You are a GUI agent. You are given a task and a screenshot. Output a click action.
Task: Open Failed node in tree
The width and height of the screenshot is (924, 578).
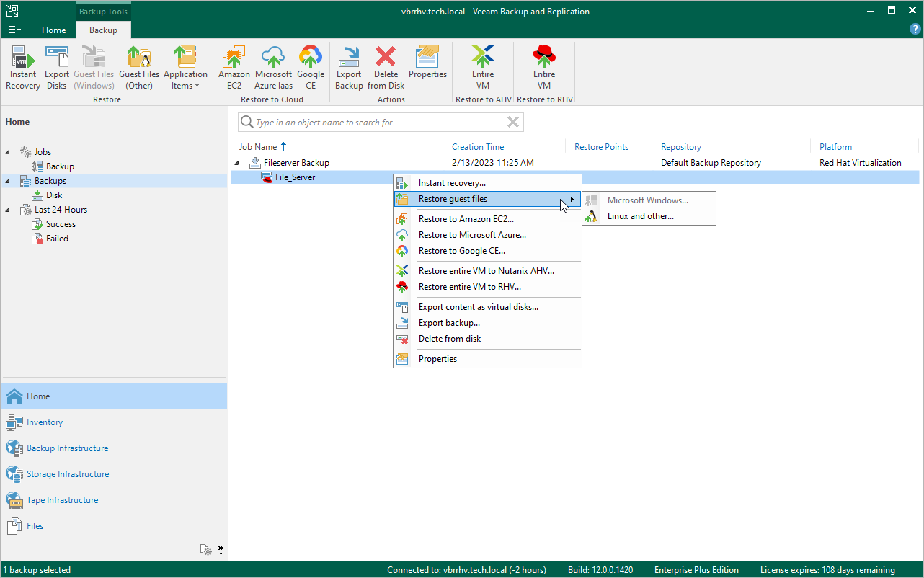[50, 239]
